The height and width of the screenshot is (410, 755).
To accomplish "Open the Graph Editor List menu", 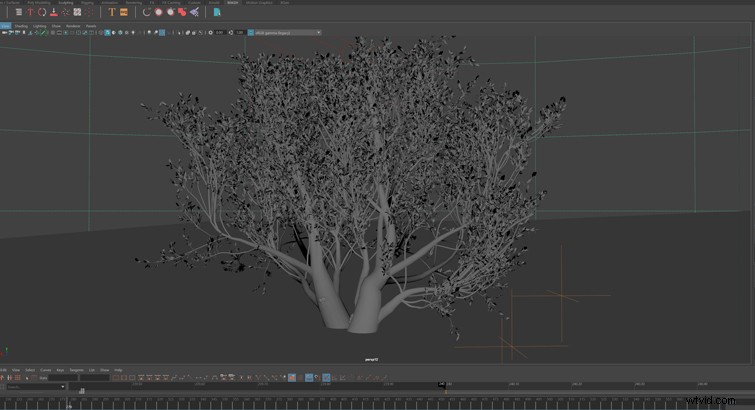I will point(92,370).
